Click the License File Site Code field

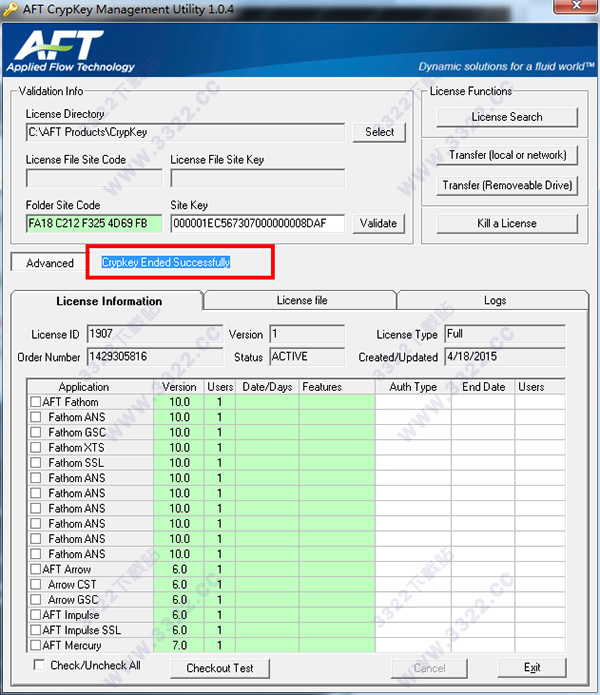(x=94, y=178)
